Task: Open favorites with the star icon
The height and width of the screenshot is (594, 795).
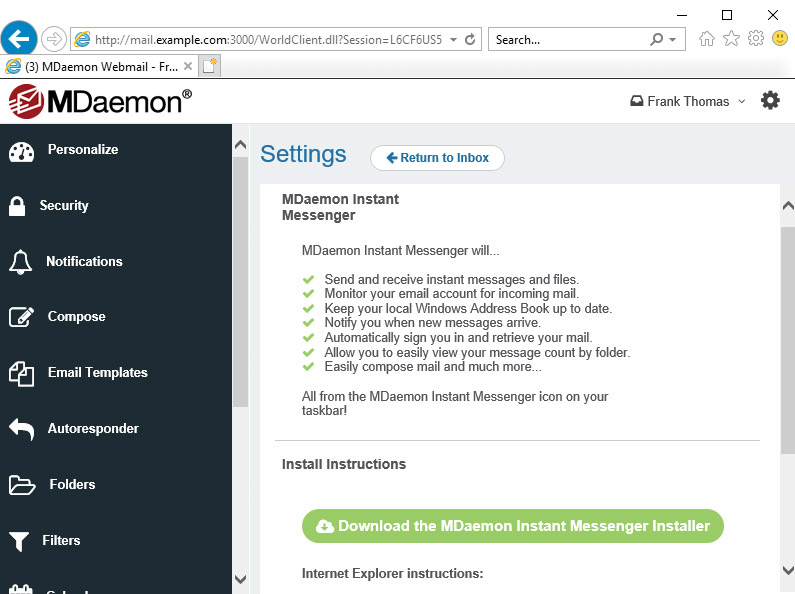Action: [x=731, y=39]
